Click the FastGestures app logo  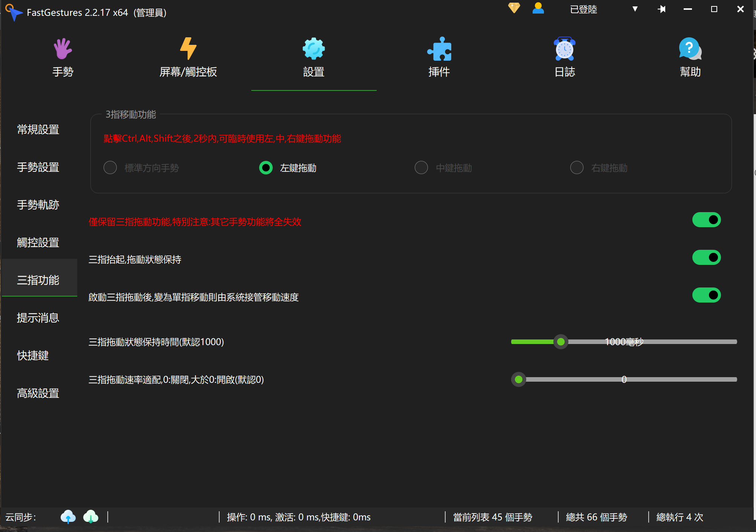click(x=14, y=12)
